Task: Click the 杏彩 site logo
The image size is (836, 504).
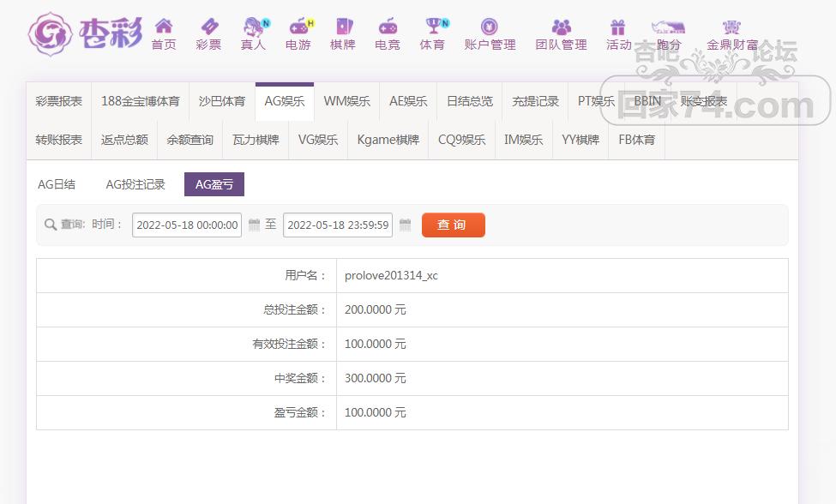Action: tap(85, 34)
